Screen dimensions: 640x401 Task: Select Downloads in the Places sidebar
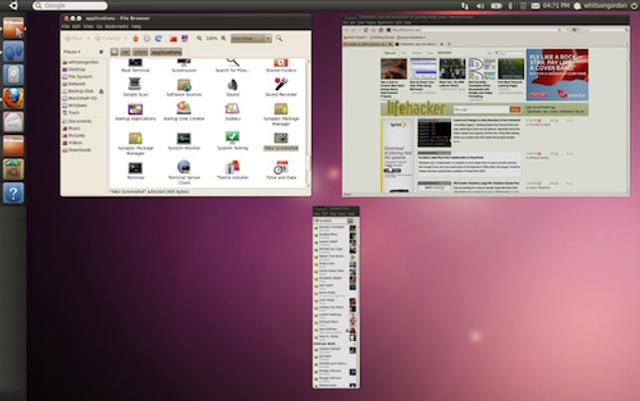click(x=81, y=150)
